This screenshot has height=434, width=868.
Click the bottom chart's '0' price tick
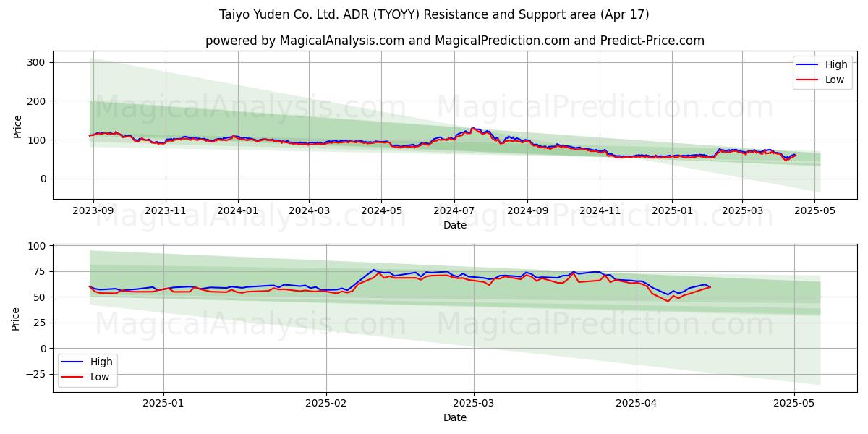(43, 349)
